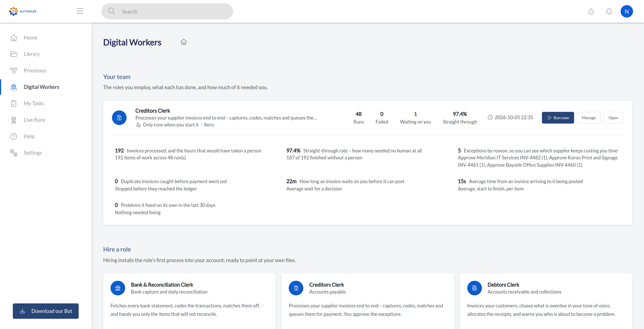The height and width of the screenshot is (329, 644).
Task: Open the user avatar N menu
Action: [626, 11]
